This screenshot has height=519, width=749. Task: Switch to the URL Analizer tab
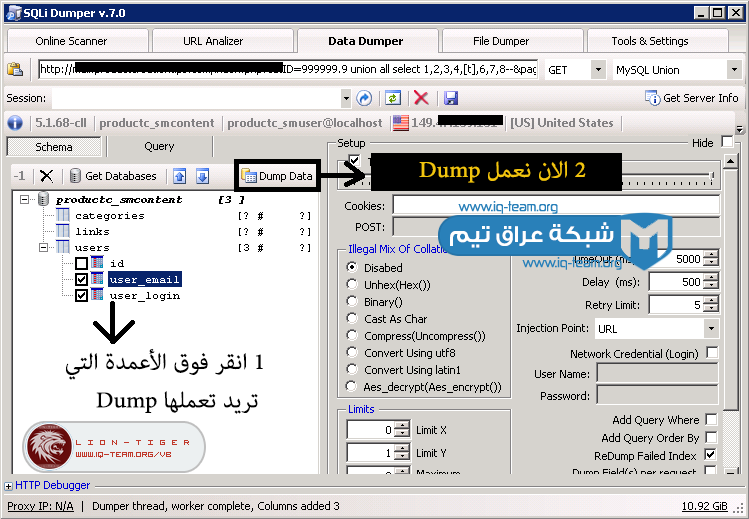click(x=223, y=41)
